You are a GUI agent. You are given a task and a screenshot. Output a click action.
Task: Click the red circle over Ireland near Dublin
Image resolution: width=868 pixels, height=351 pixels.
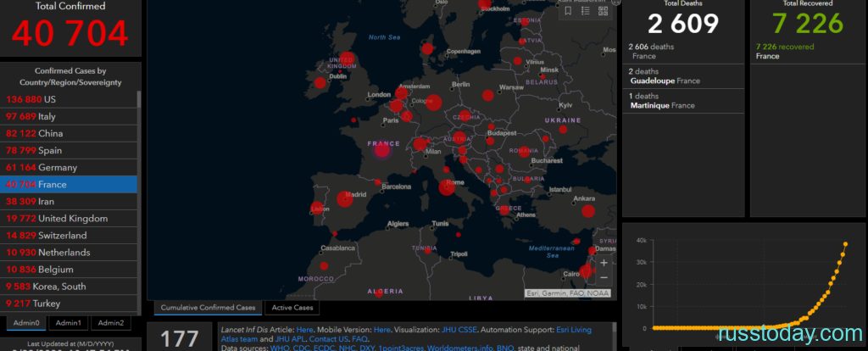coord(320,83)
